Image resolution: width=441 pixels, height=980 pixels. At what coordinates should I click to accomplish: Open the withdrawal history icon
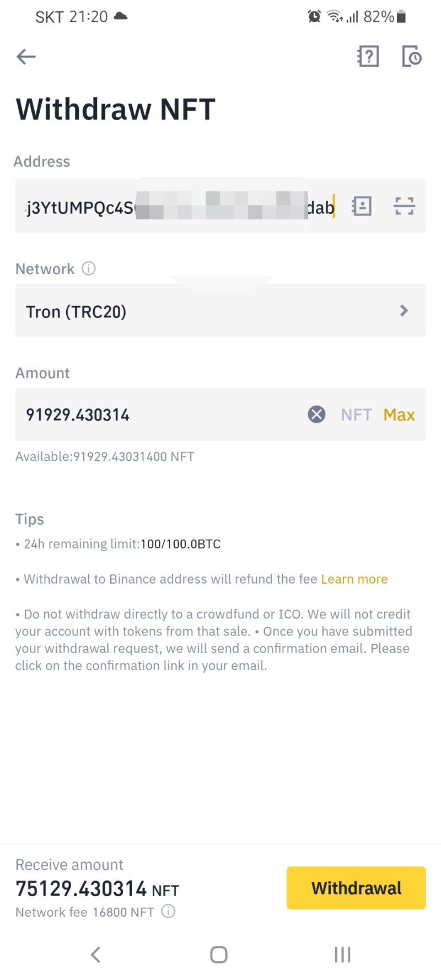411,56
